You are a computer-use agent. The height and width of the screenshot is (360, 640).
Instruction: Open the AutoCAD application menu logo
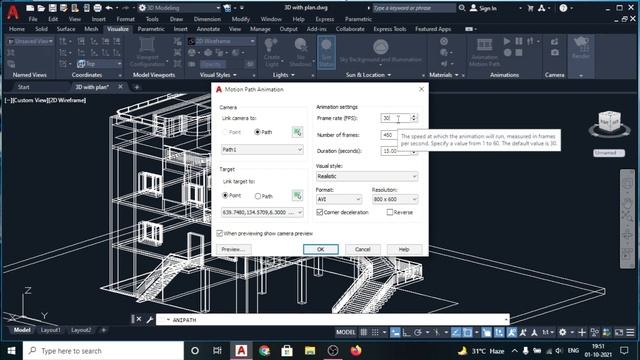[x=13, y=11]
